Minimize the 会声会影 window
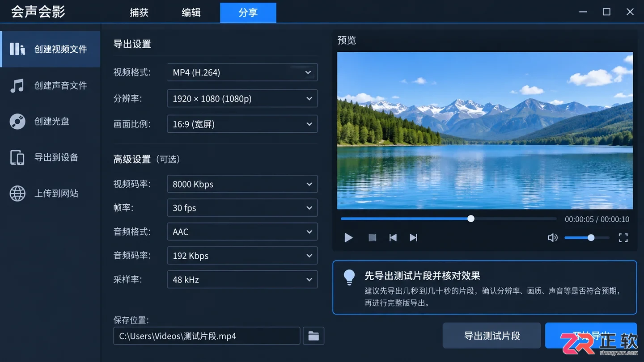Image resolution: width=644 pixels, height=362 pixels. tap(583, 12)
